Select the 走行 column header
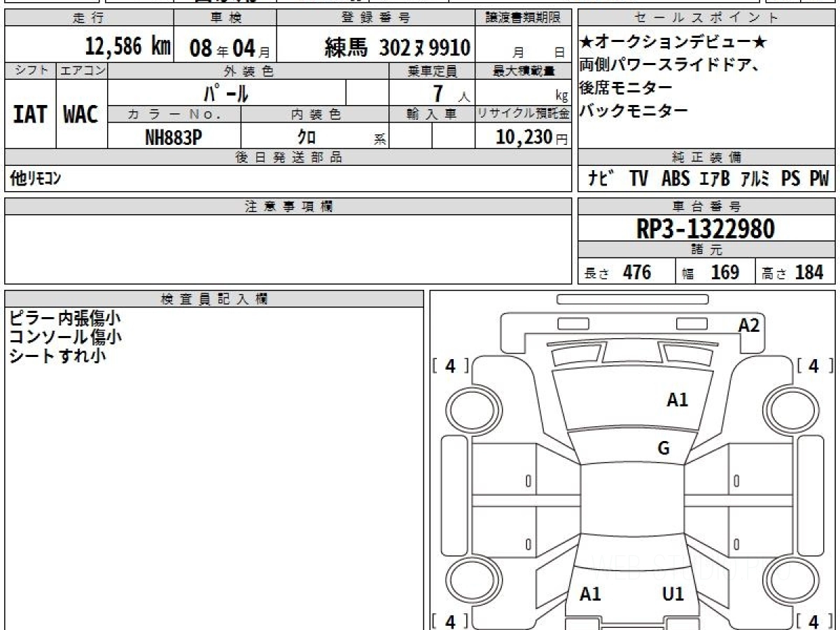Viewport: 840px width, 630px height. (88, 18)
